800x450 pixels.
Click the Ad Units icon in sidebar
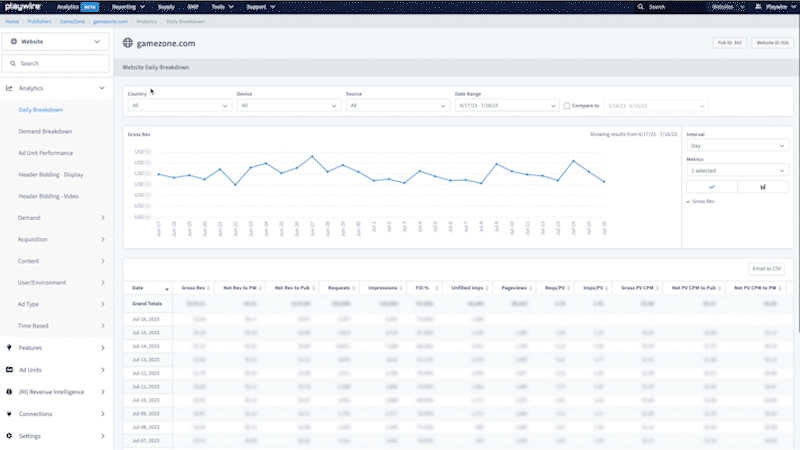(x=9, y=369)
